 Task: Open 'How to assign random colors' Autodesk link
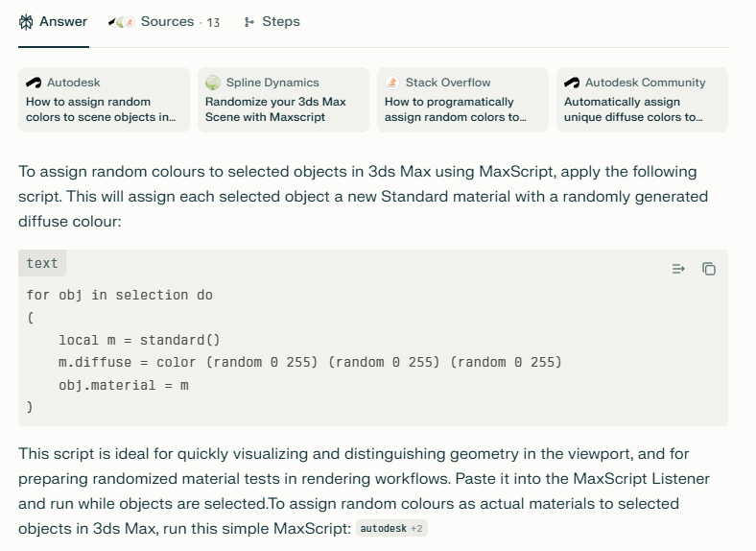coord(104,109)
